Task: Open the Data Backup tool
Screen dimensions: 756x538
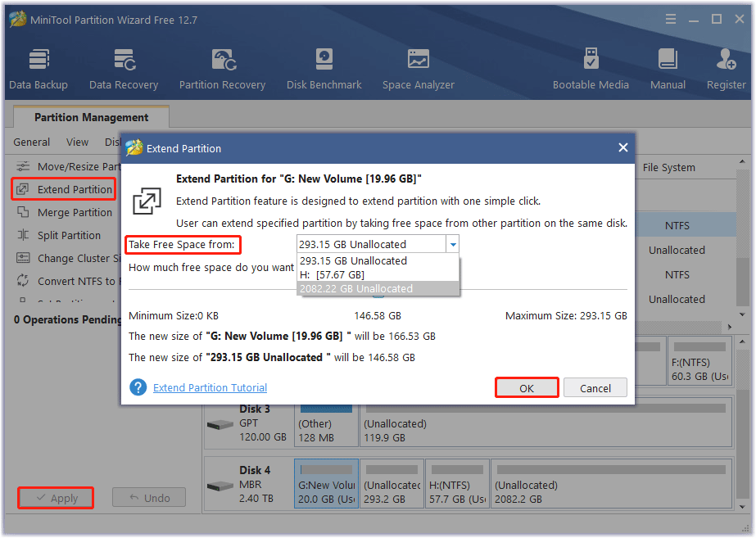Action: pos(38,69)
